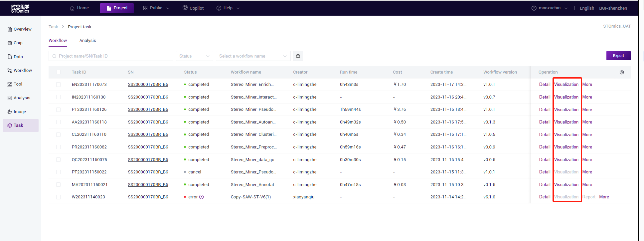
Task: Click the error info icon
Action: (x=202, y=197)
